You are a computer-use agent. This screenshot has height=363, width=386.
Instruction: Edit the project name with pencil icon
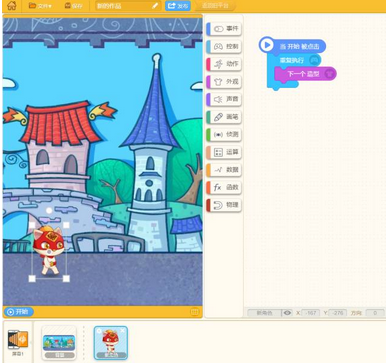pos(155,6)
